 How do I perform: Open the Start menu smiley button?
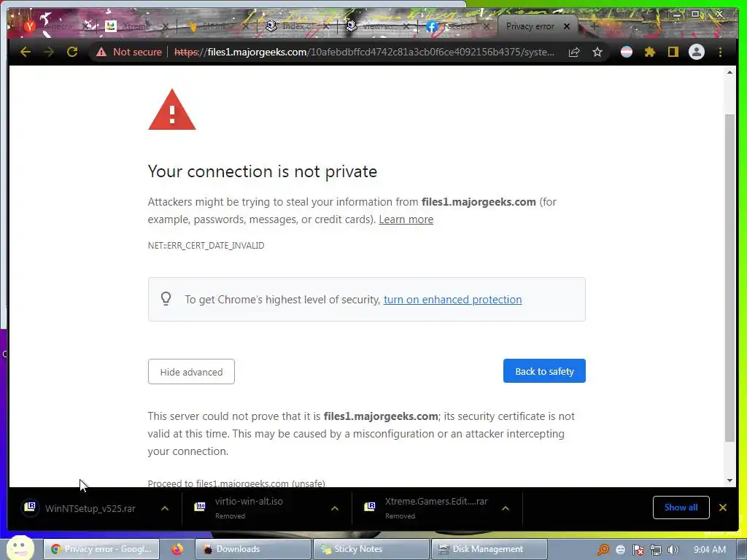pyautogui.click(x=20, y=548)
